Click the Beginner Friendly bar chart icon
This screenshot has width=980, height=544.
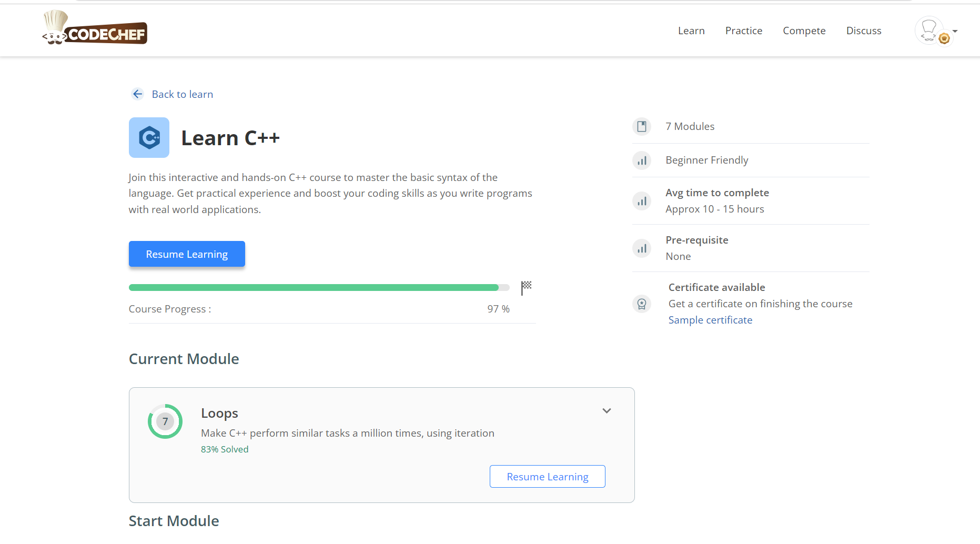pos(642,160)
